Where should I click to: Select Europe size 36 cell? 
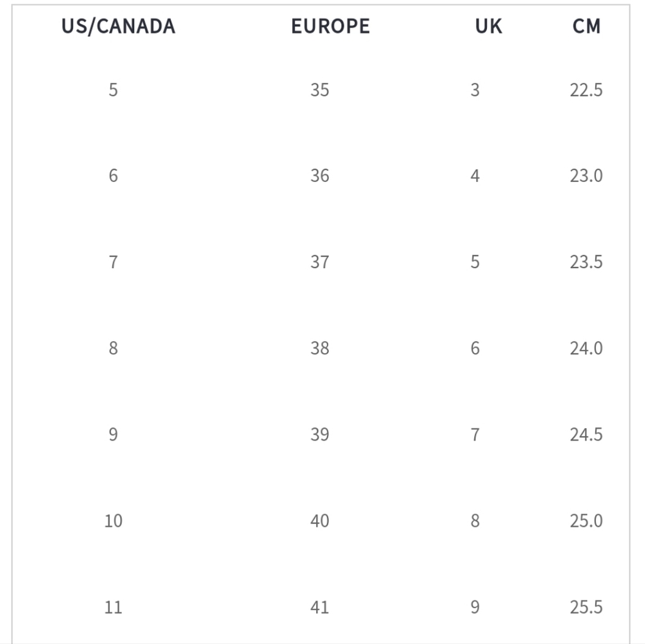click(x=320, y=175)
